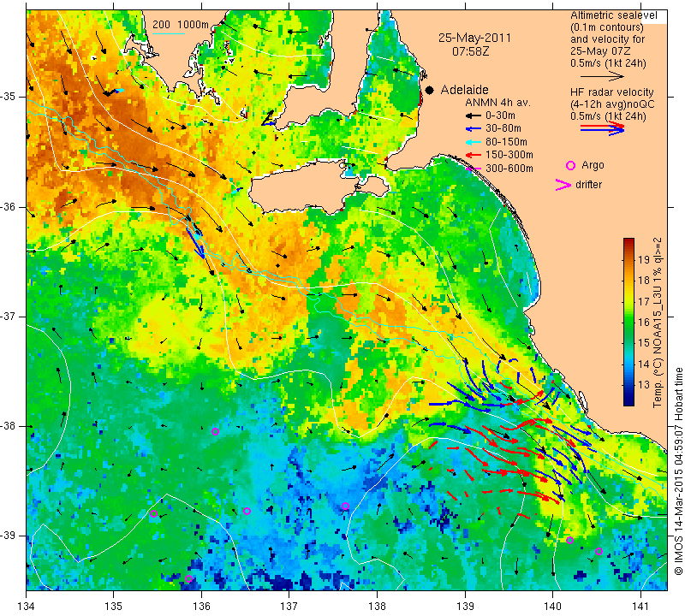Click Kangaroo Island landmass south of gulf
The height and width of the screenshot is (616, 685).
click(306, 186)
